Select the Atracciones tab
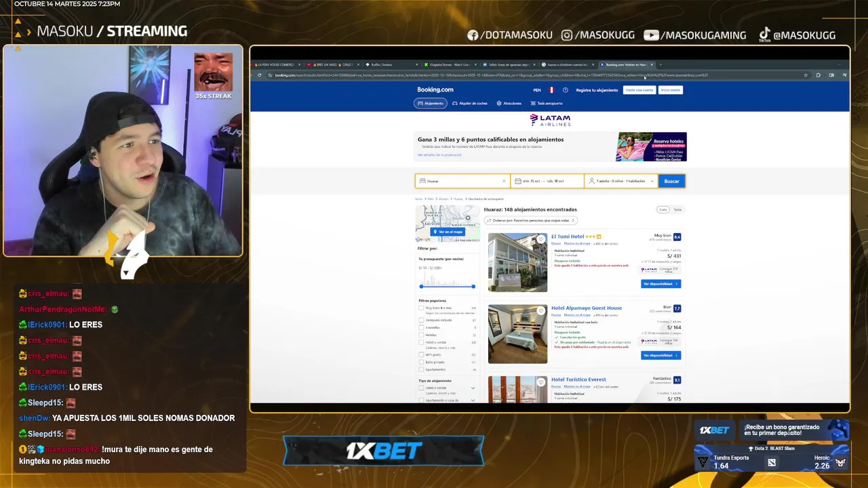 point(509,103)
